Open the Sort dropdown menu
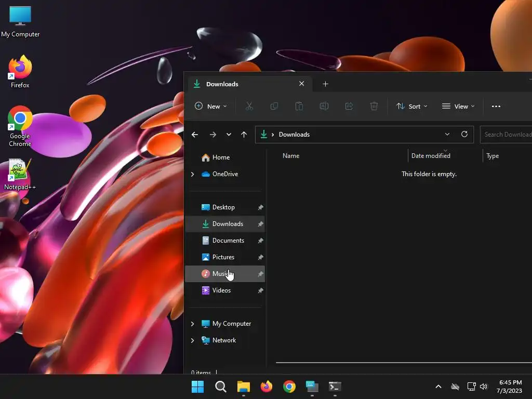The width and height of the screenshot is (532, 399). tap(412, 106)
